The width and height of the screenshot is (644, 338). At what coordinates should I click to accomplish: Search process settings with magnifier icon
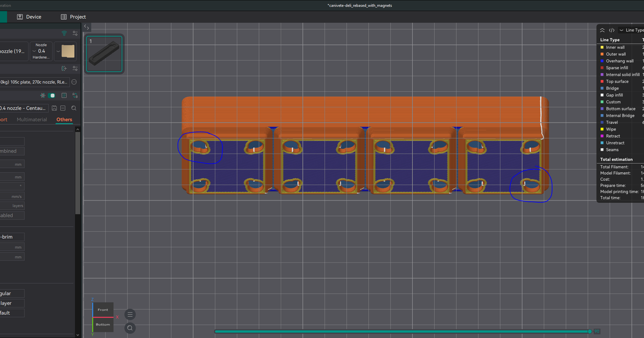(74, 108)
